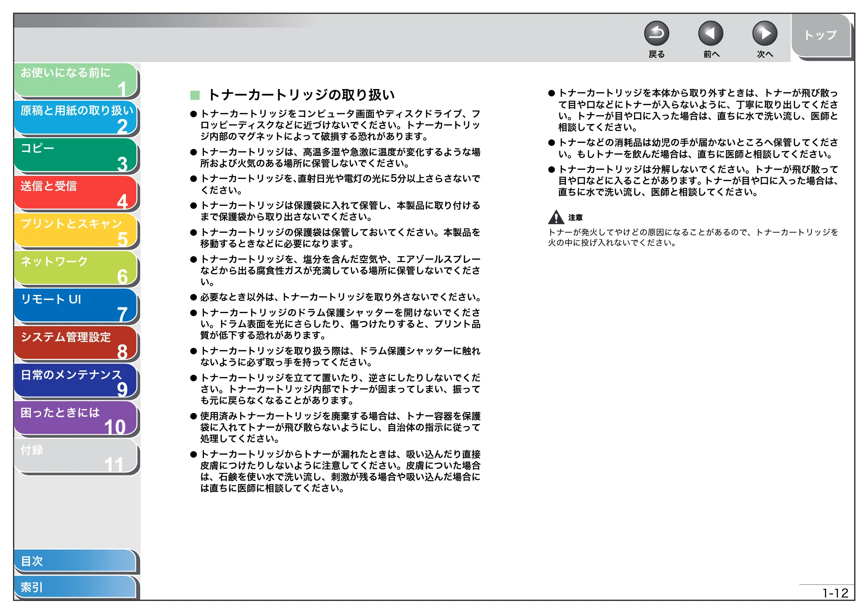Open 困ったときには chapter tab
This screenshot has height=614, width=868.
(76, 419)
